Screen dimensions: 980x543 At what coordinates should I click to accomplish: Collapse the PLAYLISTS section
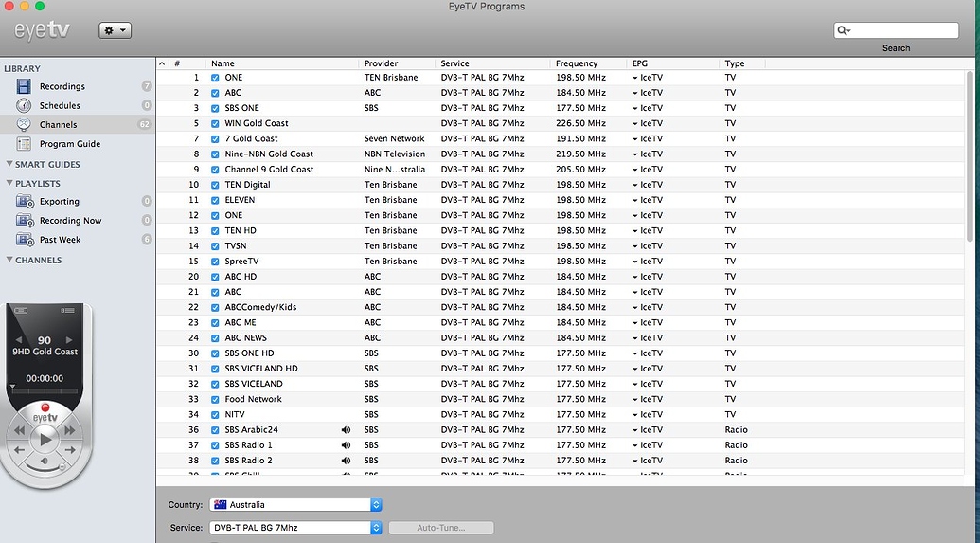(x=9, y=184)
